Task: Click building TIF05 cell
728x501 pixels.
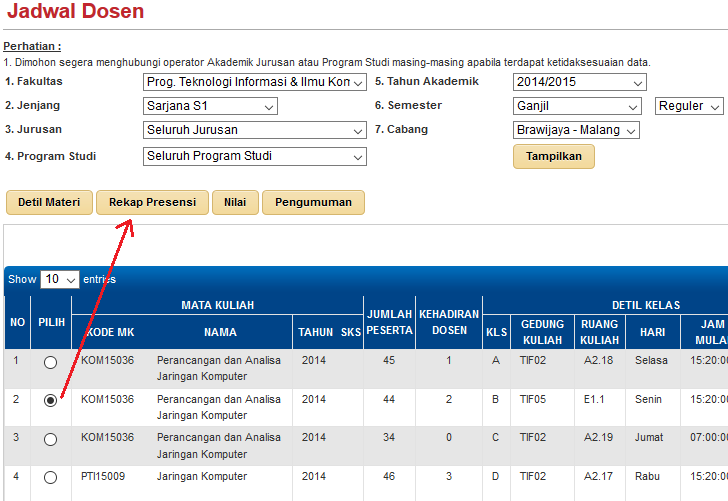Action: coord(533,399)
